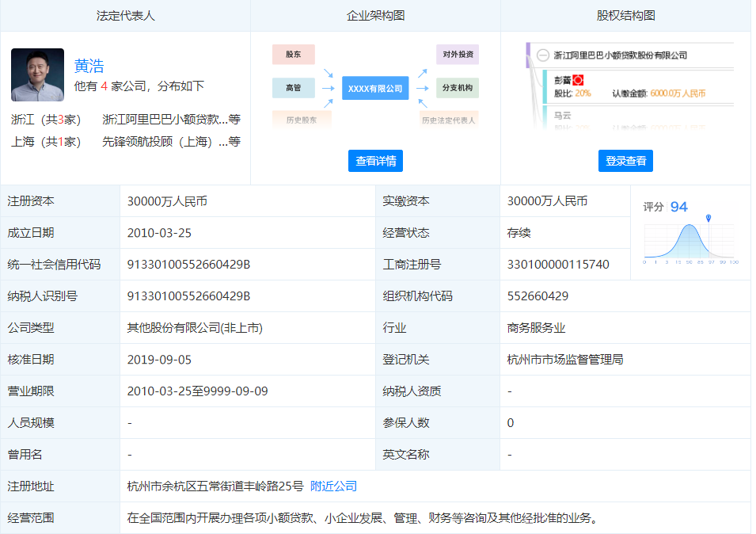Click operating status 存续
This screenshot has height=534, width=756.
(x=519, y=233)
